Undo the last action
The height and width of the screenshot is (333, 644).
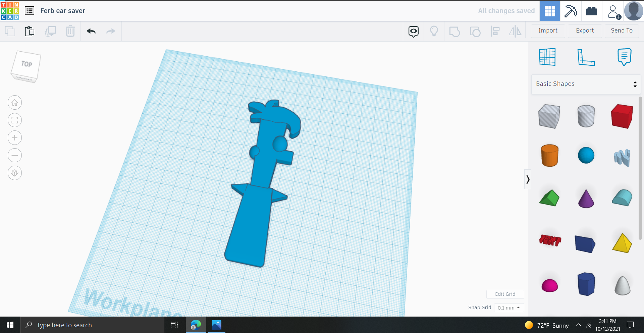tap(91, 31)
